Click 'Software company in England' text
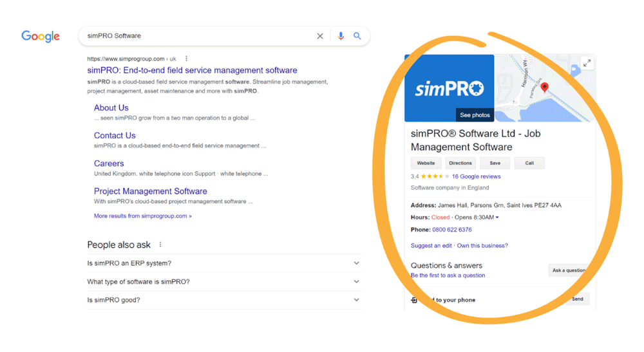This screenshot has width=644, height=352. 450,187
